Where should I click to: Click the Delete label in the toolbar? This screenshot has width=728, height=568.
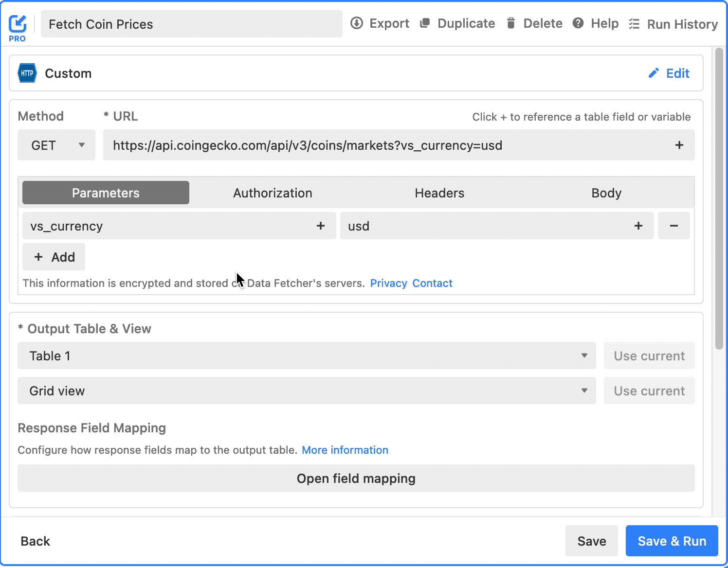(543, 23)
